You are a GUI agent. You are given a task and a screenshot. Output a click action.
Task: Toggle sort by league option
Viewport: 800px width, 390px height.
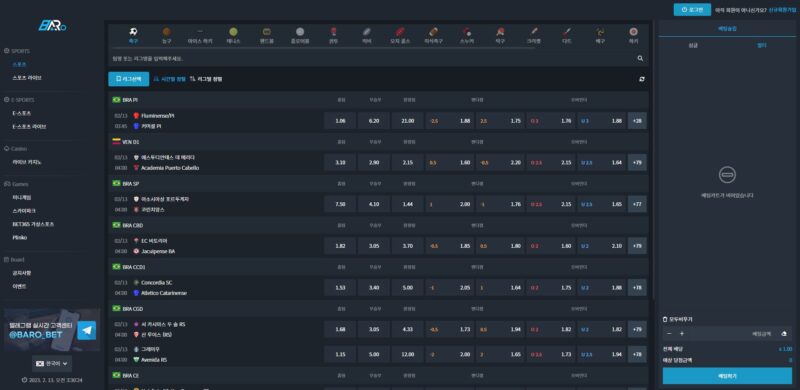[x=206, y=79]
